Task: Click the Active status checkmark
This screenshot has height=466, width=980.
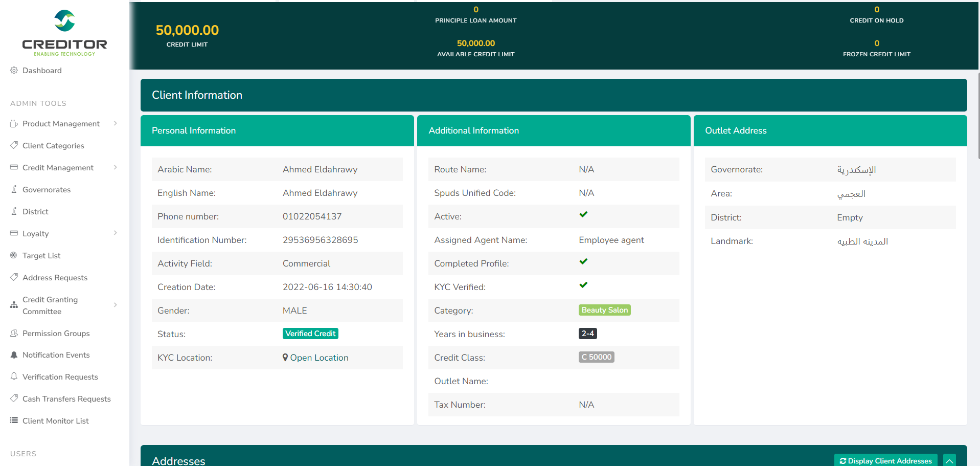Action: click(583, 215)
